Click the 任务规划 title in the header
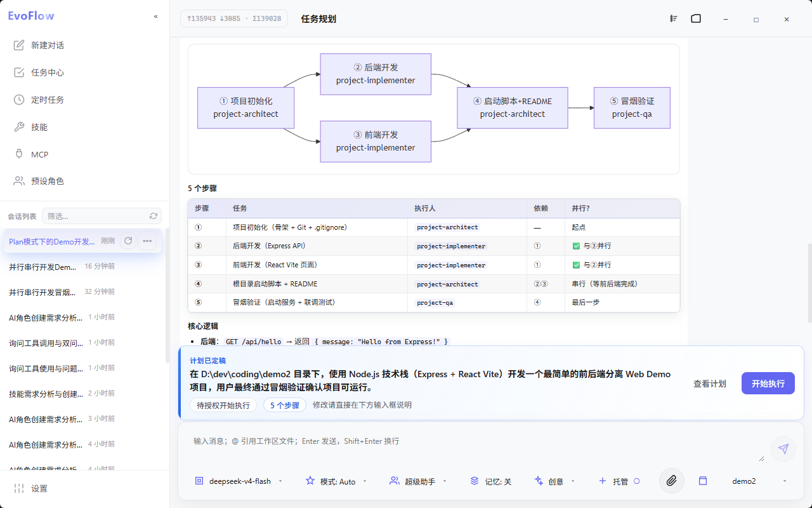 click(x=318, y=19)
